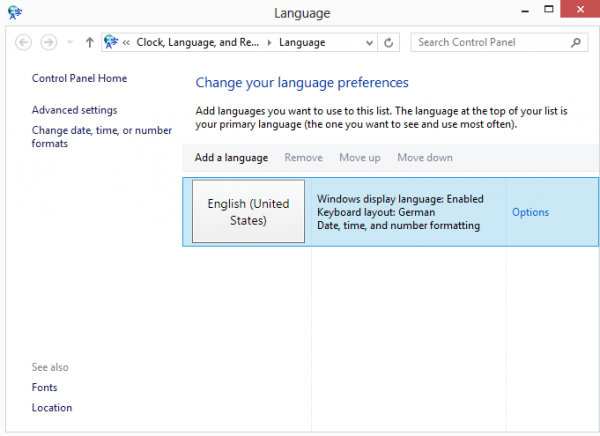Go up one level with Up arrow

[90, 42]
